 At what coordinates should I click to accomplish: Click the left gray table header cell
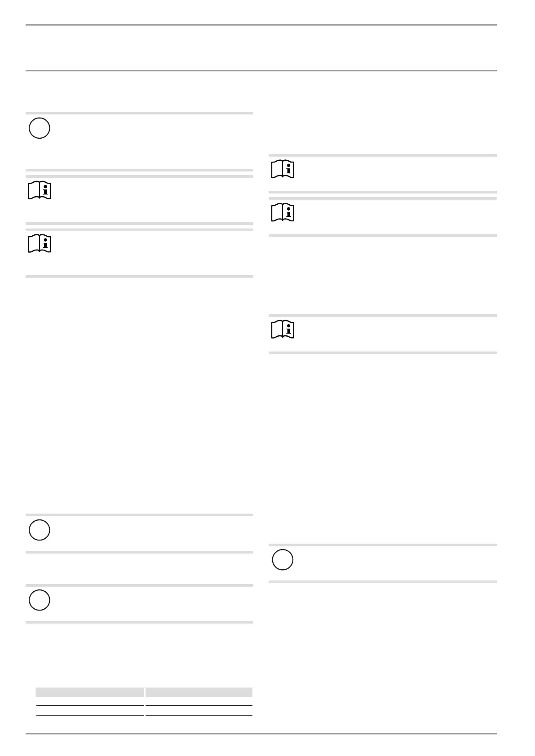click(90, 692)
